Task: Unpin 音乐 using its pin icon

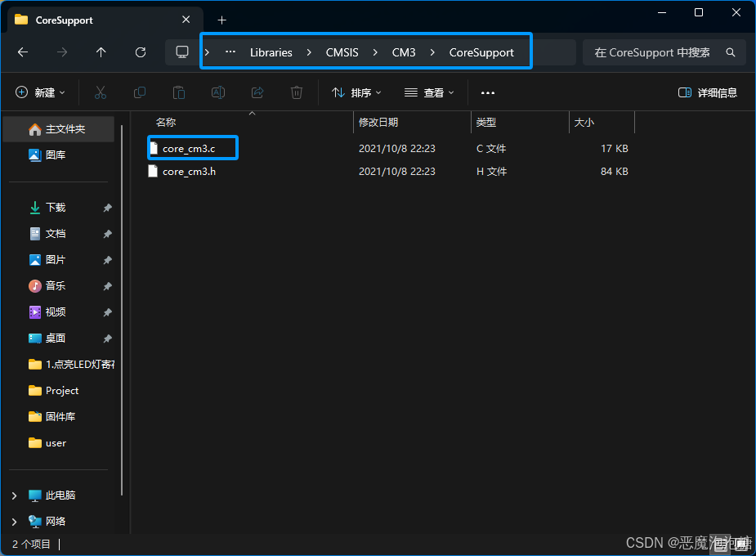Action: click(x=107, y=286)
